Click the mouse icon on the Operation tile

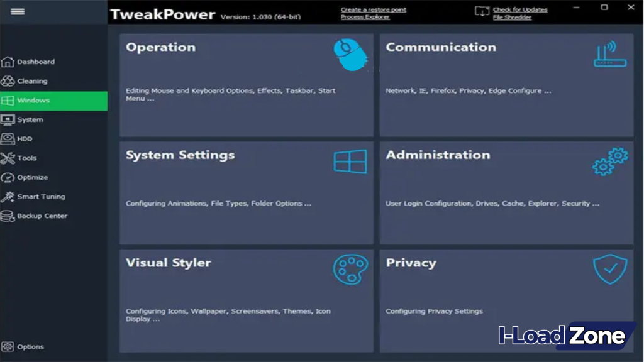pyautogui.click(x=350, y=55)
